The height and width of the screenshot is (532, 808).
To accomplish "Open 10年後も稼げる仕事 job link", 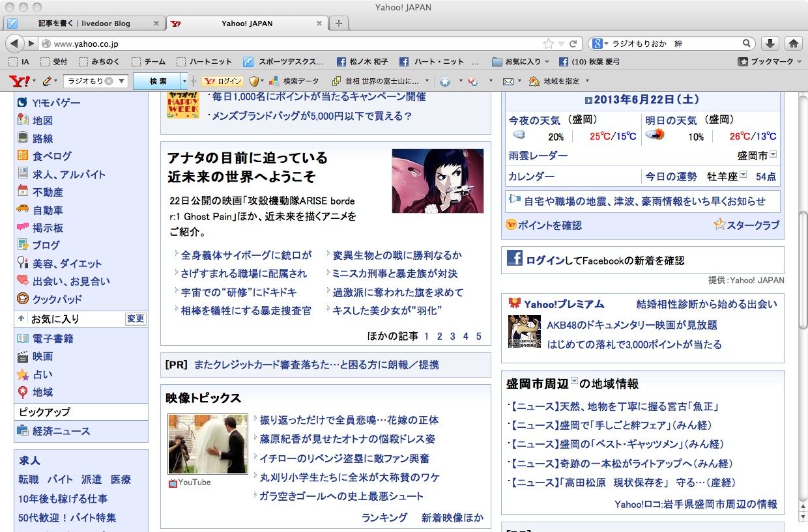I will 63,499.
